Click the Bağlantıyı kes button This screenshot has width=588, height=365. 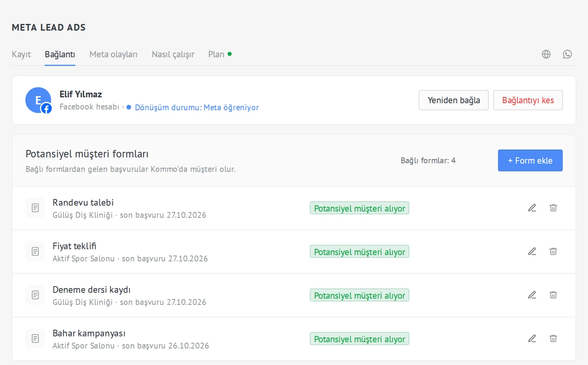pos(528,100)
